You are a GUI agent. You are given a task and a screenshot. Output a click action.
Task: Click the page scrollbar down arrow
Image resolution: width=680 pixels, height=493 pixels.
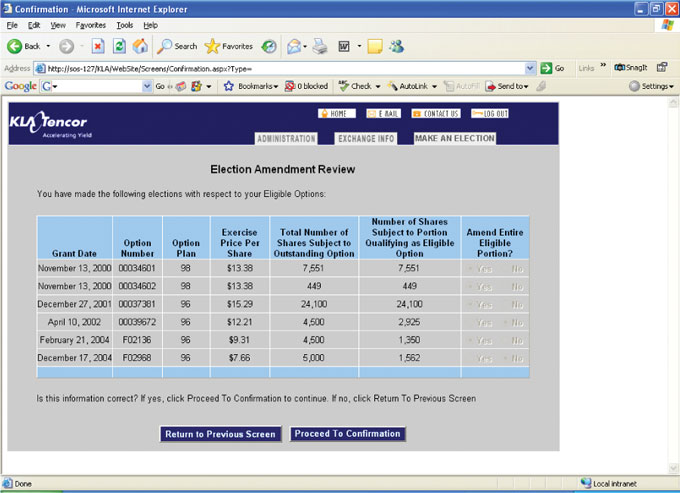click(673, 468)
